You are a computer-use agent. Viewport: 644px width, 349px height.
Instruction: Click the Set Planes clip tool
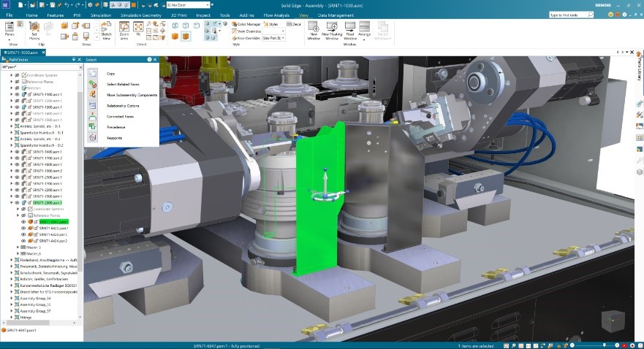tap(34, 31)
